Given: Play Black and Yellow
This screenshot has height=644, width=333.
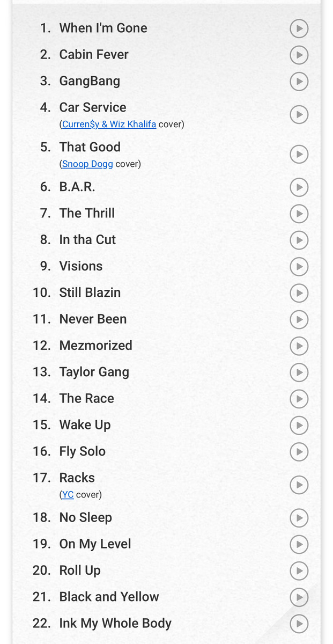Looking at the screenshot, I should pos(299,597).
